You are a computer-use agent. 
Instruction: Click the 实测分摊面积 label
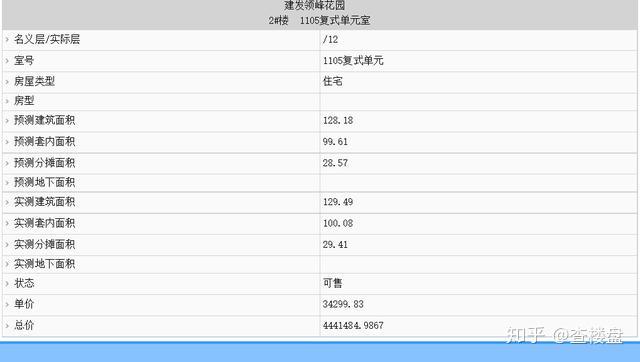click(x=44, y=244)
